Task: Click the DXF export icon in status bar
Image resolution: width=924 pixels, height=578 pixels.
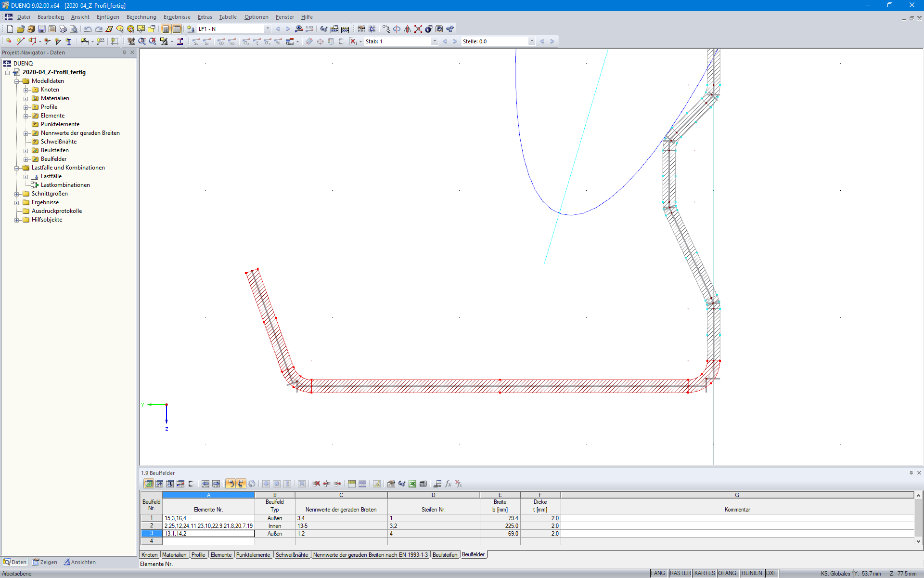Action: point(774,573)
